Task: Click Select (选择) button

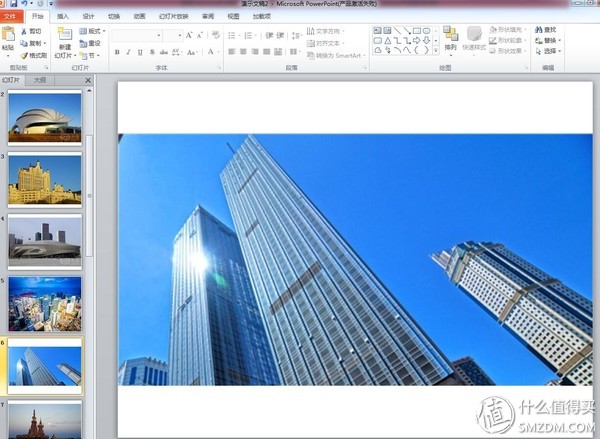Action: pyautogui.click(x=548, y=51)
